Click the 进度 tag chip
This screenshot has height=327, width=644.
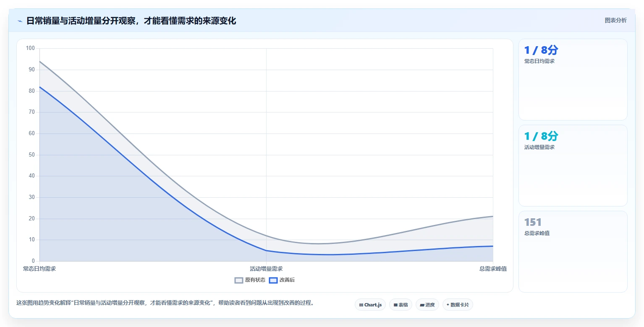(x=427, y=305)
